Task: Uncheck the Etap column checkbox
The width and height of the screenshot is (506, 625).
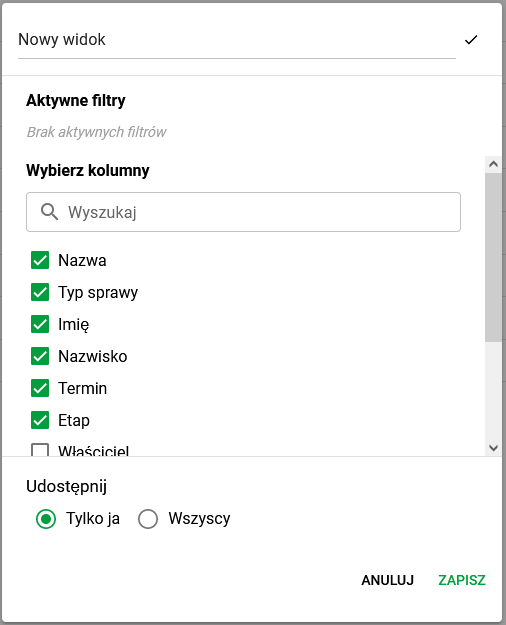Action: click(x=40, y=420)
